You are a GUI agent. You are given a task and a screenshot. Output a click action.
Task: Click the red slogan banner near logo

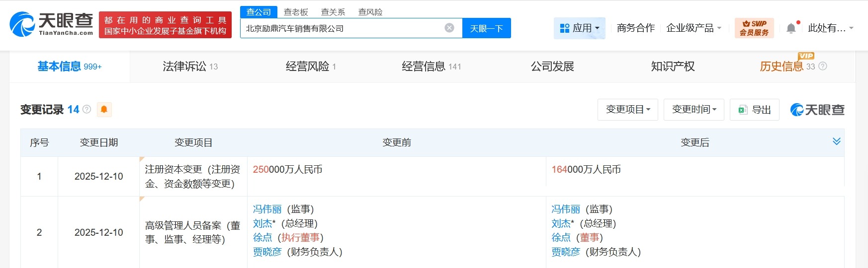[x=165, y=25]
